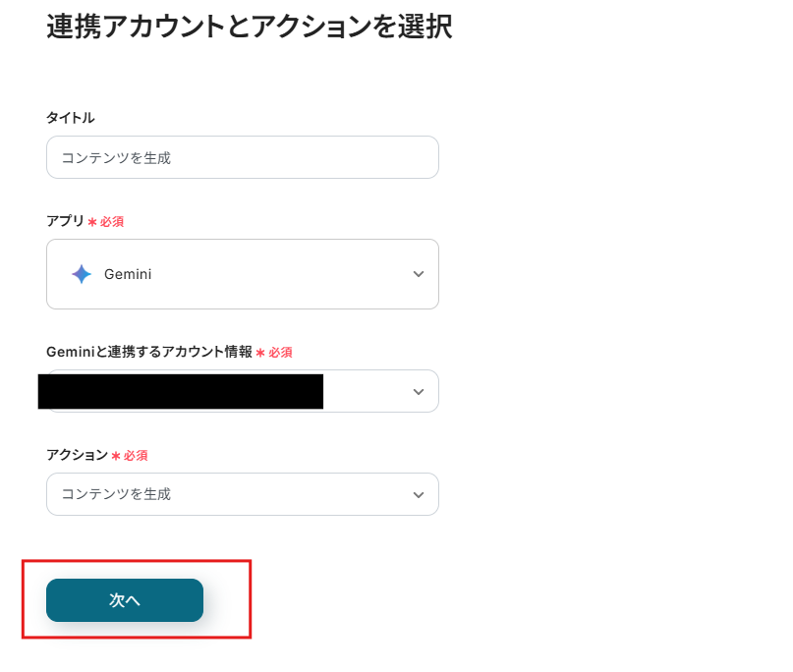
Task: Click the 必須 marker beside account info label
Action: coord(280,352)
